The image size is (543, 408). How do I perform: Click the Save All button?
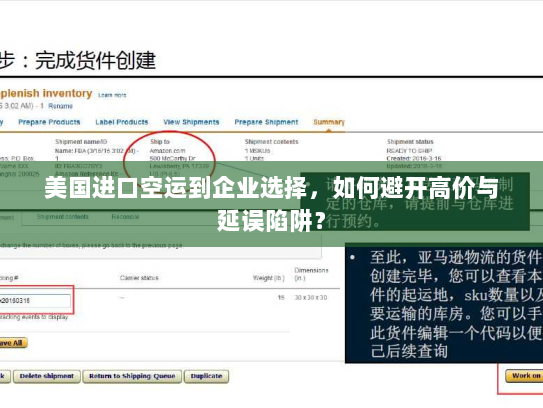tap(13, 343)
